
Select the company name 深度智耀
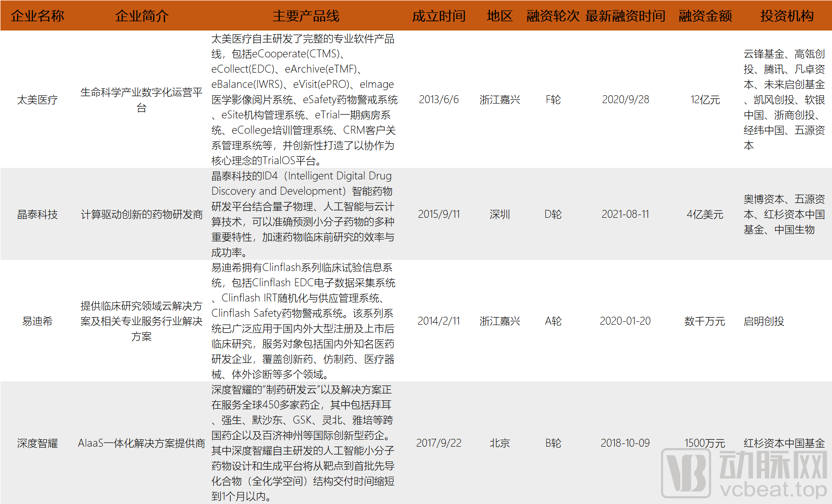pyautogui.click(x=37, y=443)
